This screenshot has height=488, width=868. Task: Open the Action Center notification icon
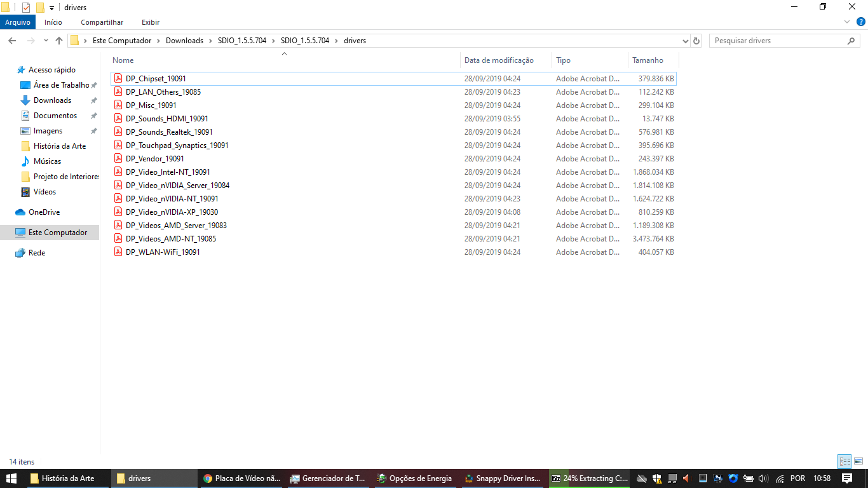846,478
